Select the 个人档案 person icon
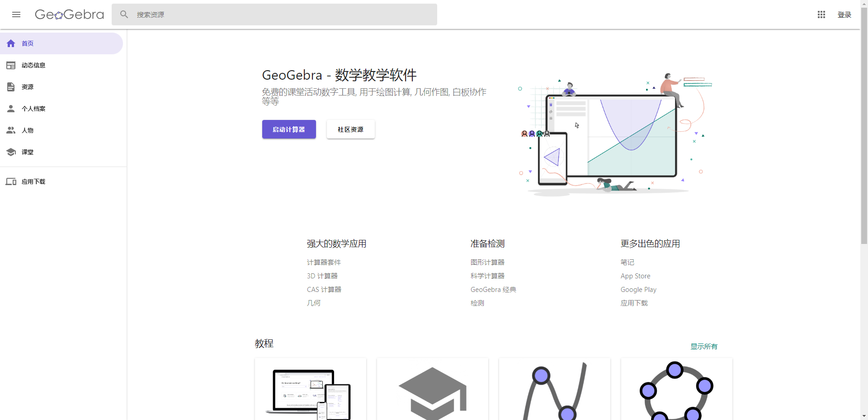The image size is (868, 420). pyautogui.click(x=11, y=109)
